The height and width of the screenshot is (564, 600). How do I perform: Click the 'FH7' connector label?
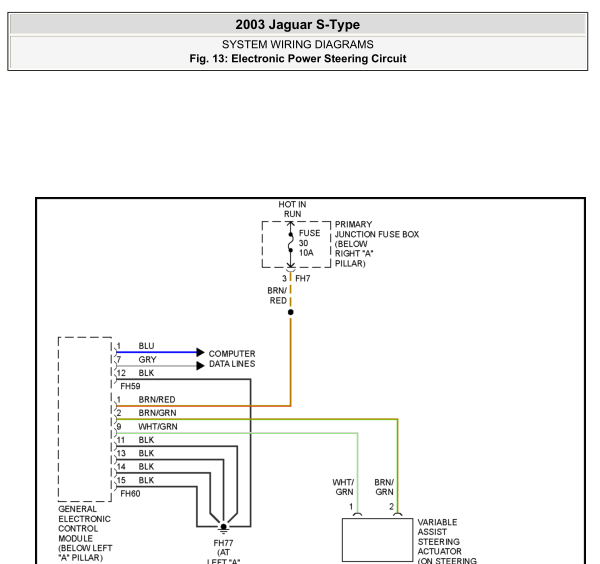302,279
